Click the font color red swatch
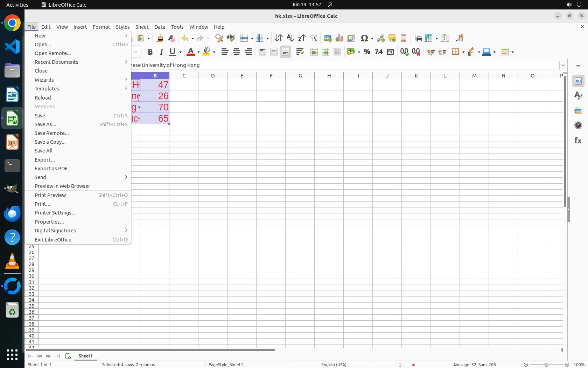The height and width of the screenshot is (368, 588). point(191,52)
